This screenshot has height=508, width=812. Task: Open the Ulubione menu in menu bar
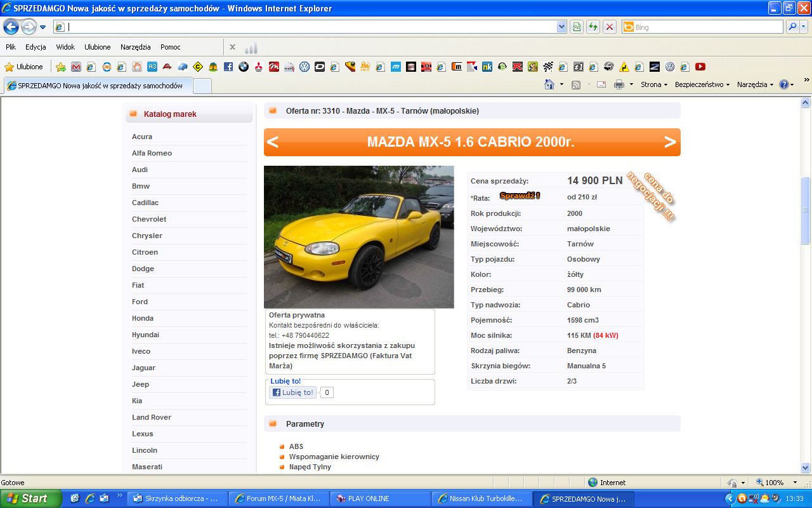tap(97, 47)
